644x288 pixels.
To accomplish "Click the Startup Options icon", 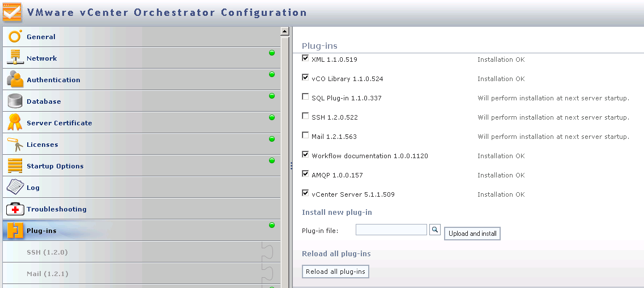I will (15, 166).
